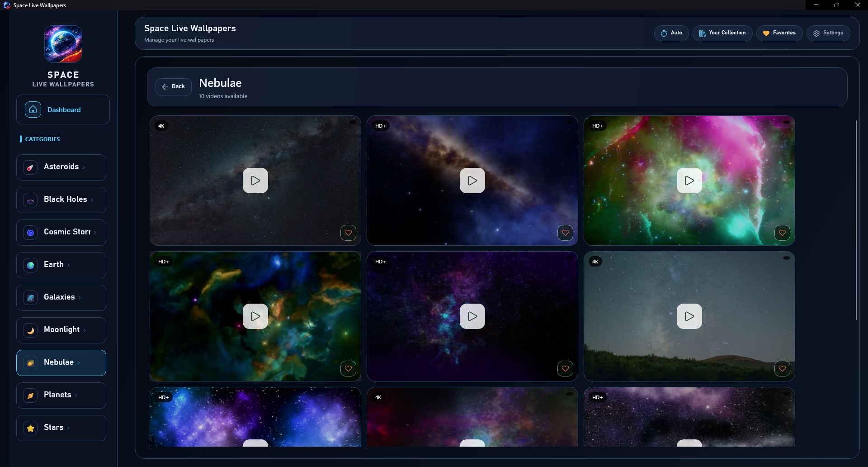Choose the Cosmic Storm spiral icon
This screenshot has height=467, width=868.
click(x=30, y=233)
